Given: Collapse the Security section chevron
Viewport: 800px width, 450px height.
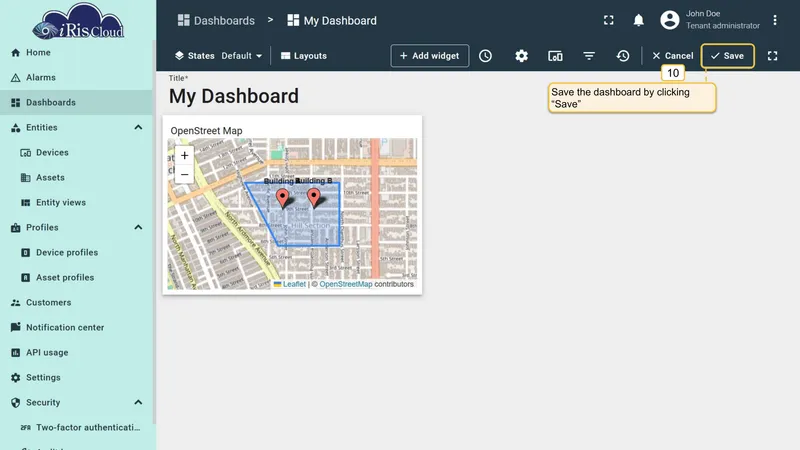Looking at the screenshot, I should point(138,403).
